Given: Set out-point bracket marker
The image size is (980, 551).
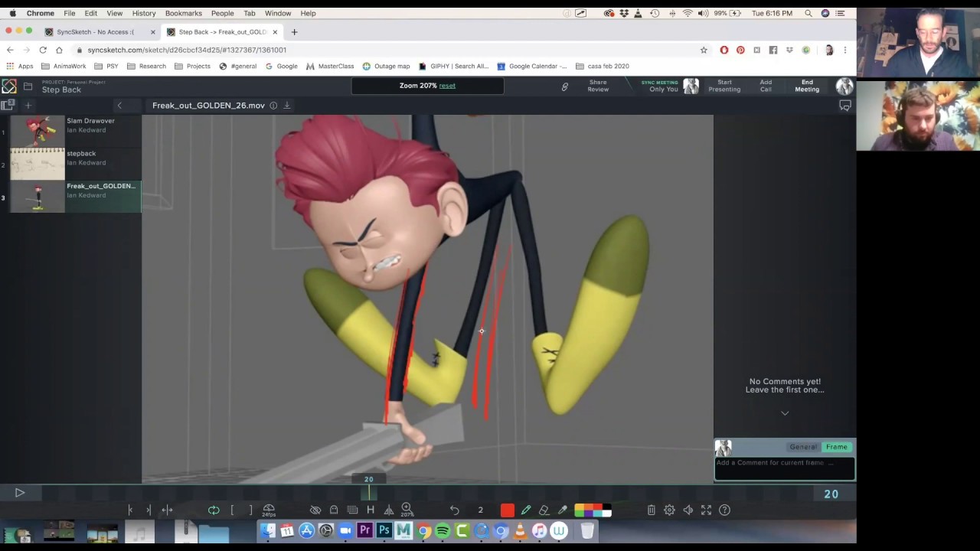Looking at the screenshot, I should coord(250,510).
